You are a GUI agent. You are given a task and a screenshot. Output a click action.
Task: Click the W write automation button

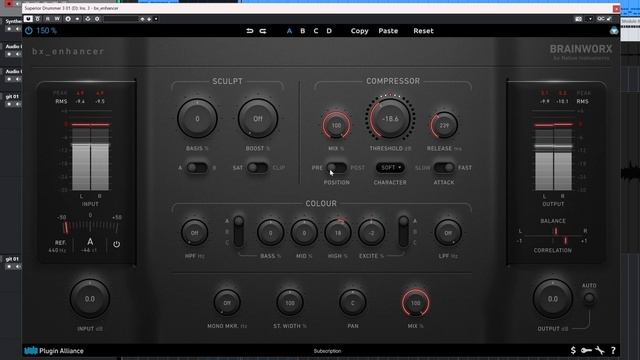(x=57, y=19)
